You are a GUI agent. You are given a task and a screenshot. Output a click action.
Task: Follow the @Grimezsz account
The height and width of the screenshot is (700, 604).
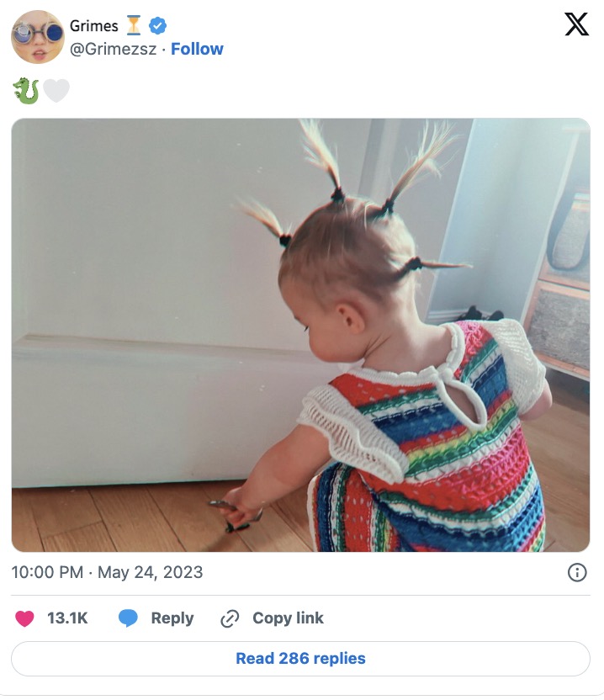point(197,49)
